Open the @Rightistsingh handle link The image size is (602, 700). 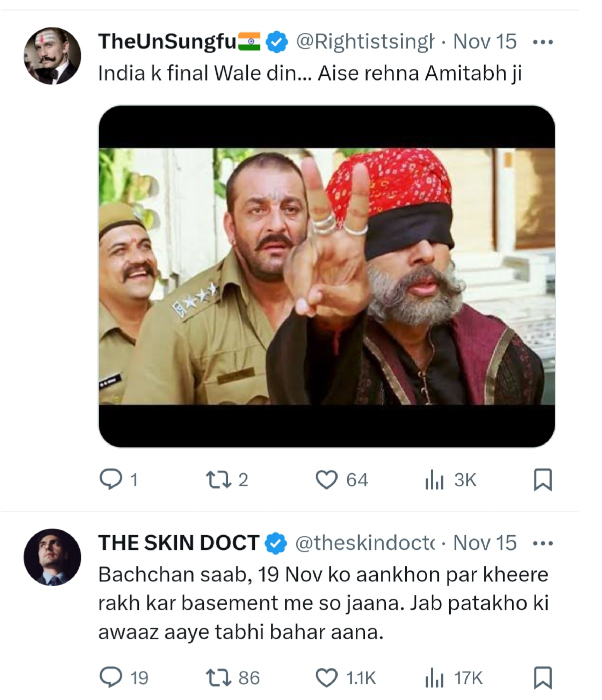[365, 42]
